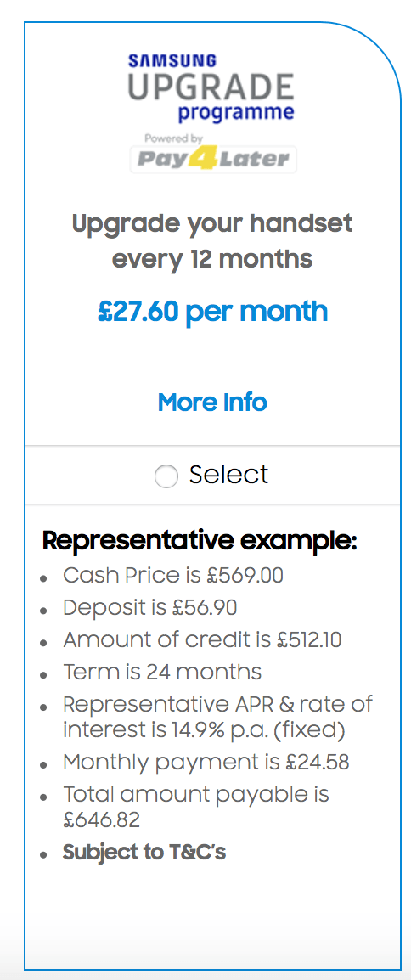The height and width of the screenshot is (980, 411).
Task: Select the Upgrade programme radio button
Action: (x=166, y=476)
